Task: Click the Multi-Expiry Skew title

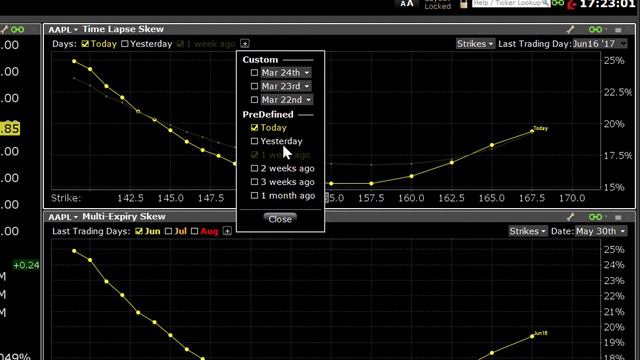Action: [124, 217]
